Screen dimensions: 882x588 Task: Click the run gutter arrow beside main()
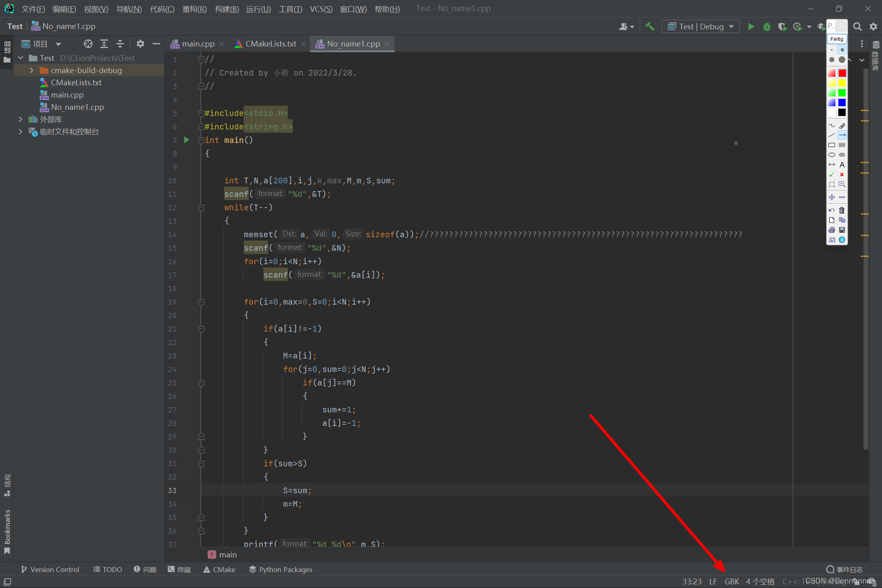[187, 140]
